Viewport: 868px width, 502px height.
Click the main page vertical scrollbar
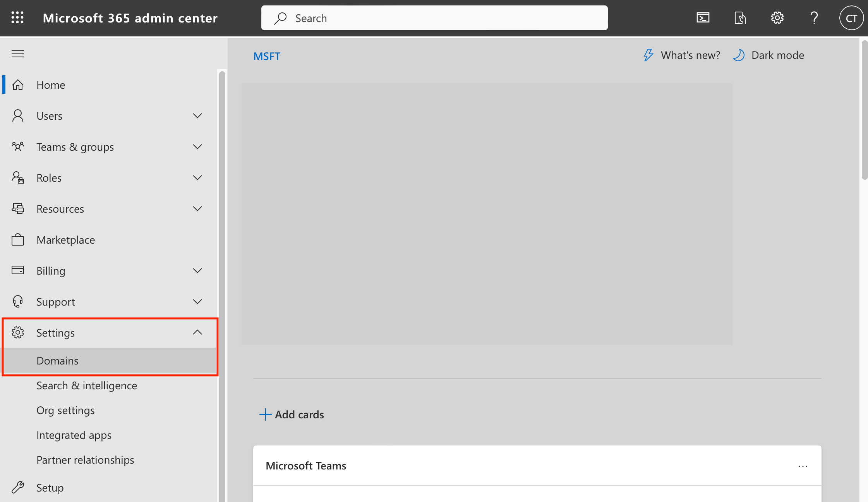tap(865, 110)
